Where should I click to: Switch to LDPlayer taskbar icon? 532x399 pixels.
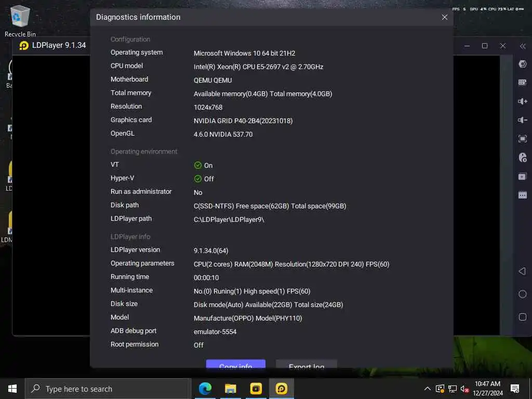coord(281,389)
